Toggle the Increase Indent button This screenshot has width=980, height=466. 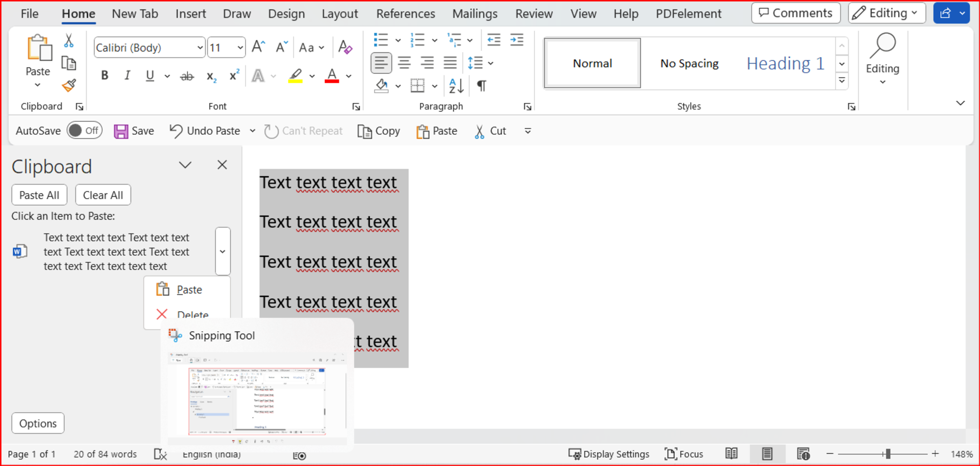pyautogui.click(x=516, y=40)
